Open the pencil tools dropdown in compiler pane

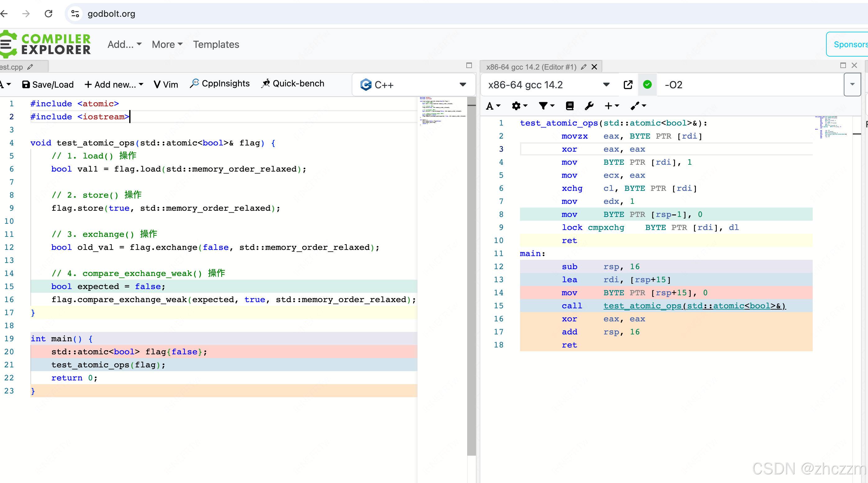coord(638,106)
